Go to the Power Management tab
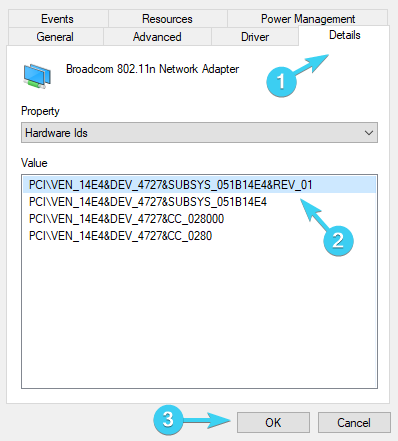 pyautogui.click(x=308, y=19)
